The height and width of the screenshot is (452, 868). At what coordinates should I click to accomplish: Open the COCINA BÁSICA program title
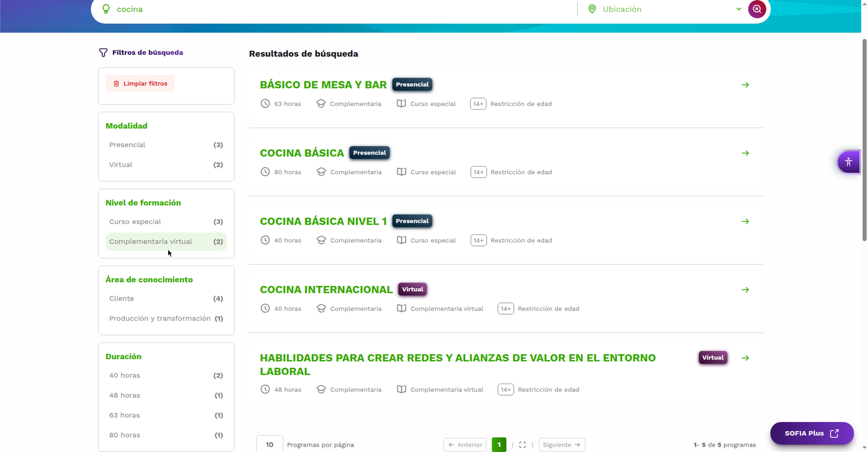302,153
